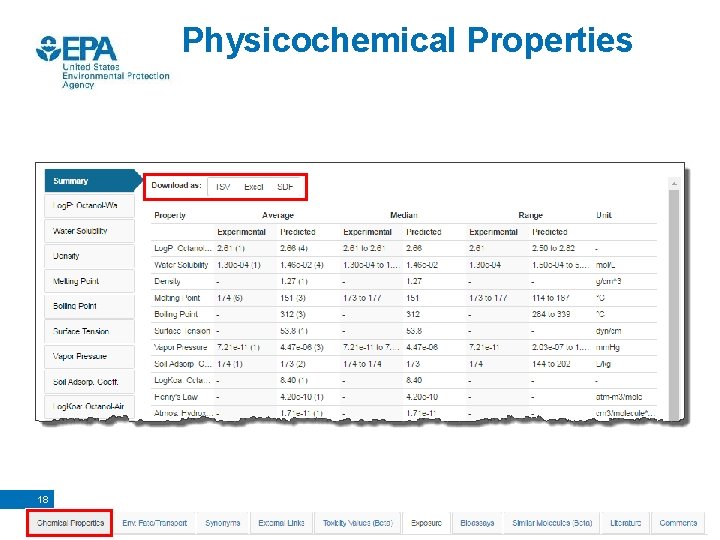Click Henry's Law unit atm-m3/mole
Image resolution: width=720 pixels, height=540 pixels.
[619, 397]
